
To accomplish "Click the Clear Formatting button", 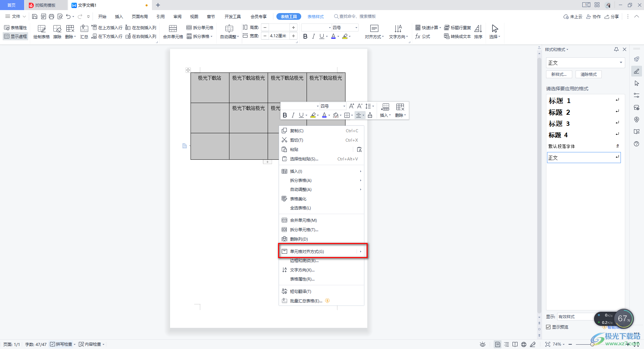I will pos(589,74).
